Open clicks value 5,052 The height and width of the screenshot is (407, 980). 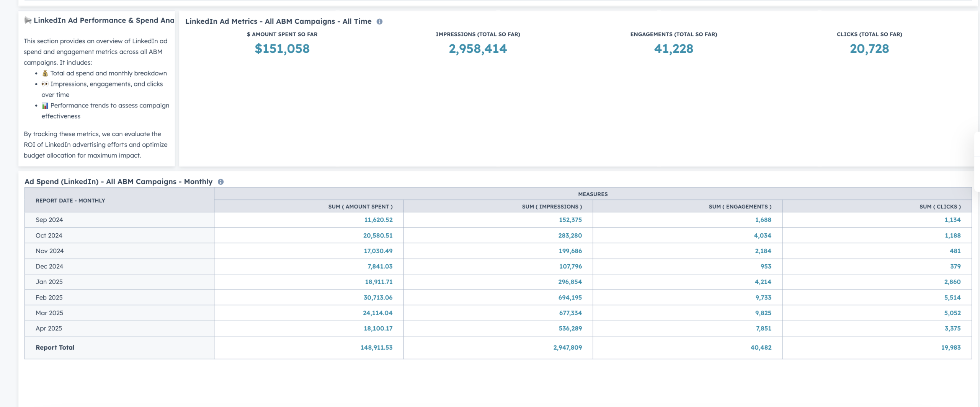tap(952, 313)
